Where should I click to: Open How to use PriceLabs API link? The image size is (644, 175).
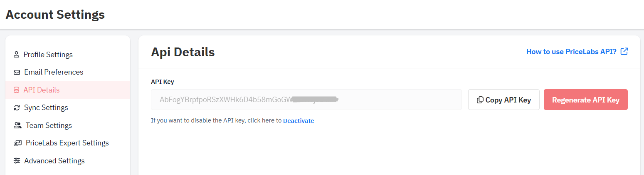[x=571, y=52]
